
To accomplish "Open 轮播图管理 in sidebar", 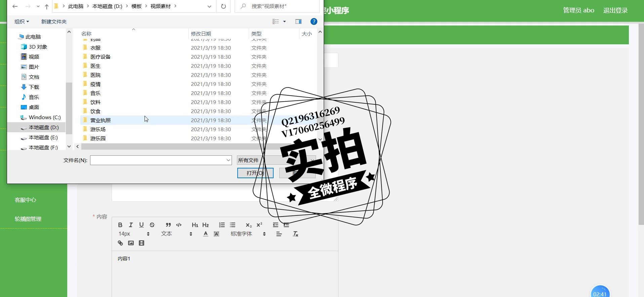I will (28, 219).
